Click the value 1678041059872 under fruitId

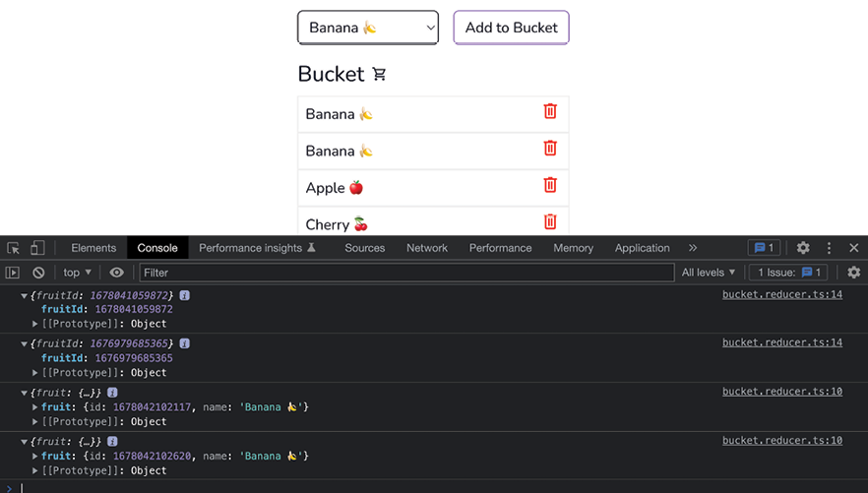click(x=134, y=309)
